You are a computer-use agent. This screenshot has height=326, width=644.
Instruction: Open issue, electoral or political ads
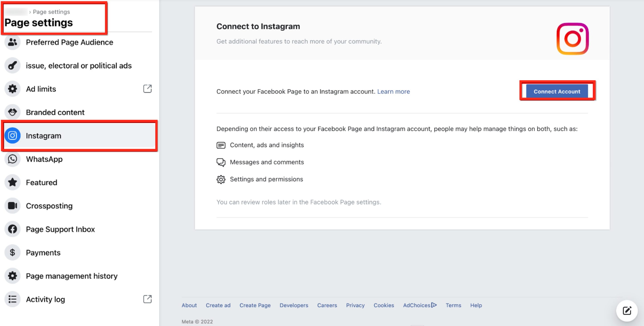pyautogui.click(x=78, y=66)
